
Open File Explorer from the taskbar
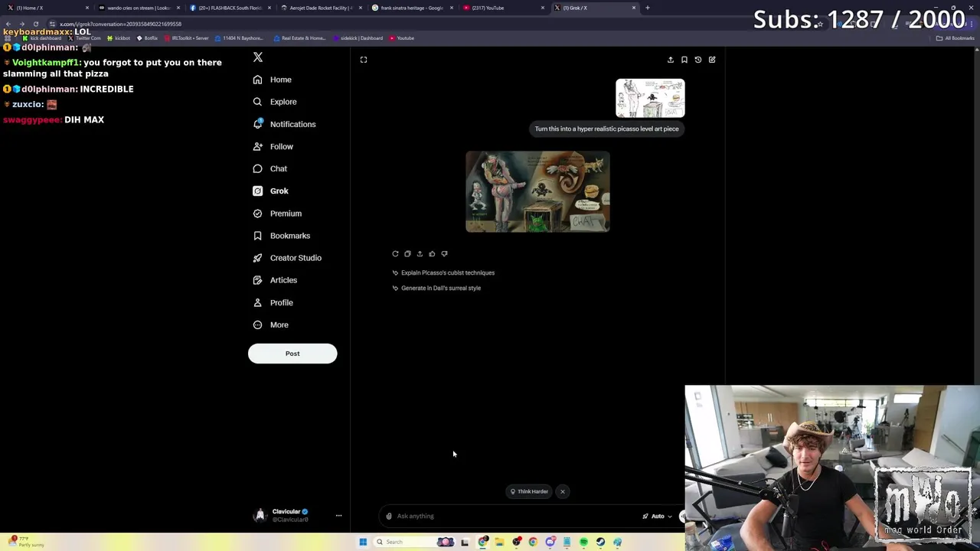pyautogui.click(x=499, y=542)
